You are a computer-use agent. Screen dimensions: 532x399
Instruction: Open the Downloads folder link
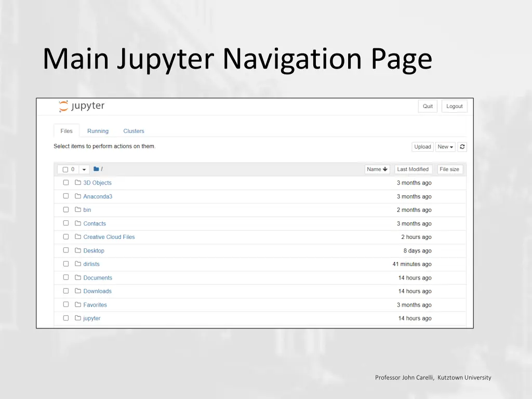(97, 291)
